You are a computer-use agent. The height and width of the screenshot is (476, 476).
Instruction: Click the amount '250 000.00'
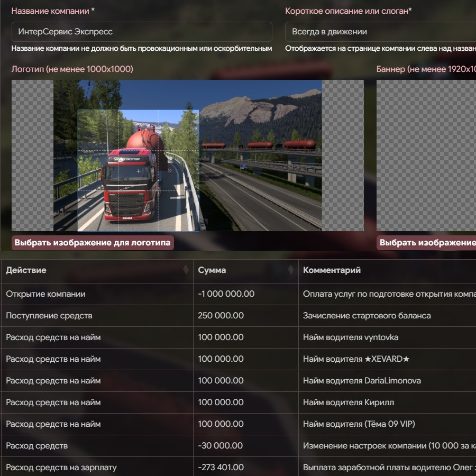click(x=221, y=315)
